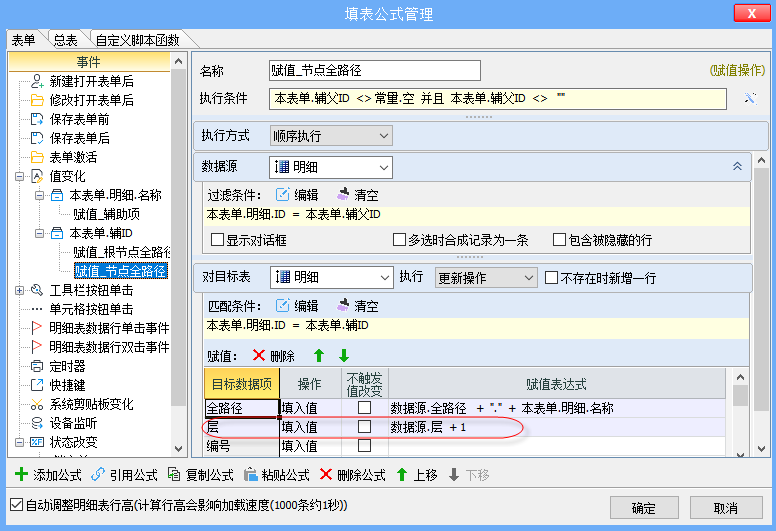
Task: Switch to the 自定义脚本函数 tab
Action: [138, 40]
